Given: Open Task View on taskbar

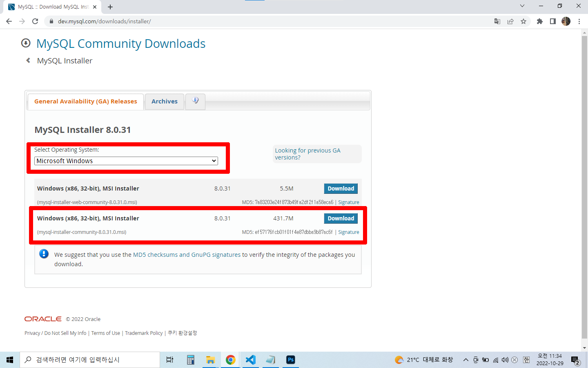Looking at the screenshot, I should 170,360.
